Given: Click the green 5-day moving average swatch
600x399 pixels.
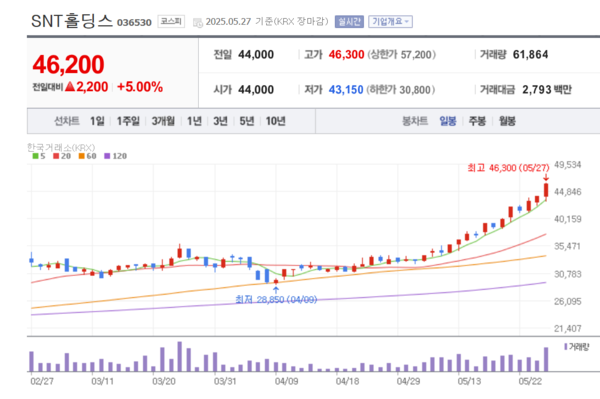Looking at the screenshot, I should [36, 156].
